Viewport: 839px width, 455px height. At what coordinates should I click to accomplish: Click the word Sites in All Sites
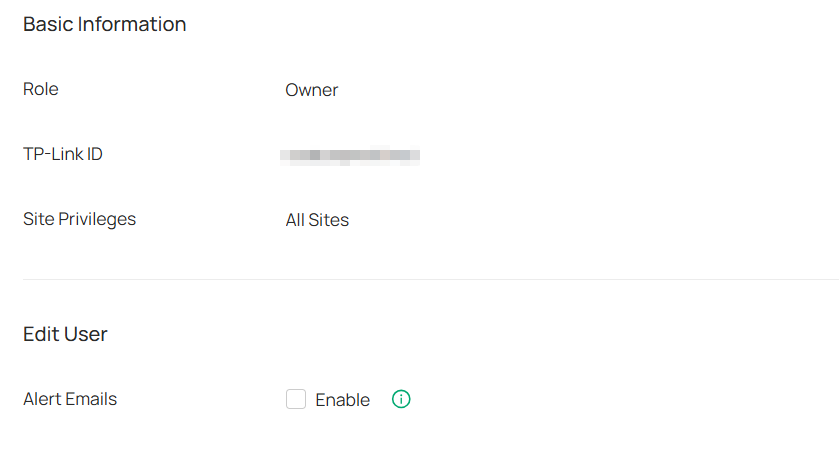[329, 220]
